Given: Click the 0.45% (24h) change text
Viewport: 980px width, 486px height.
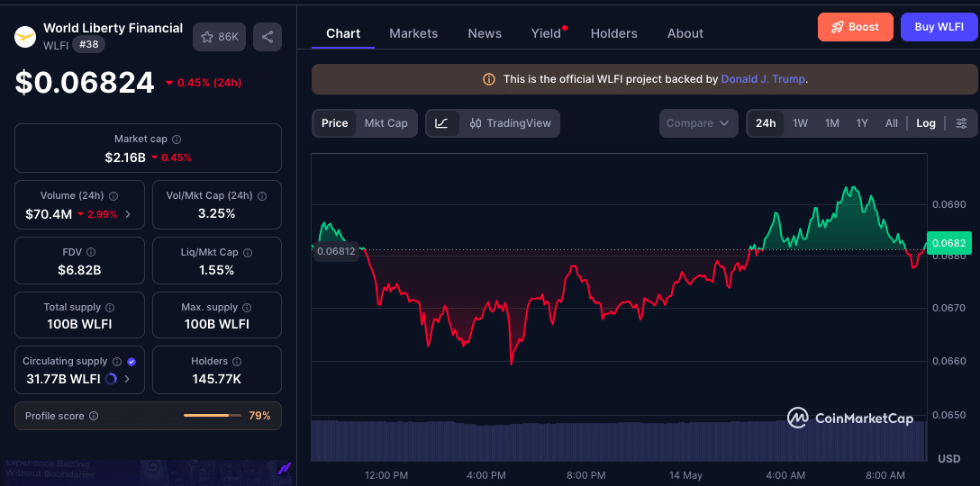Looking at the screenshot, I should click(x=209, y=83).
